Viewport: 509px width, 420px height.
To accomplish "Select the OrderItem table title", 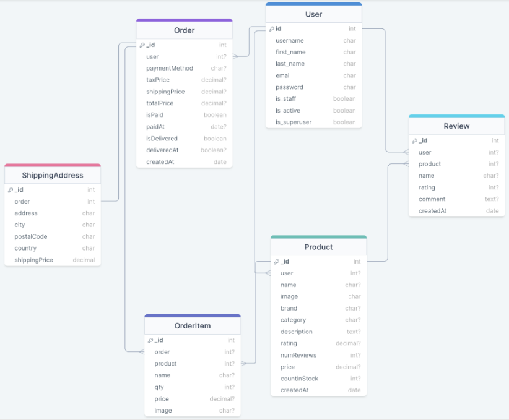I will [193, 325].
